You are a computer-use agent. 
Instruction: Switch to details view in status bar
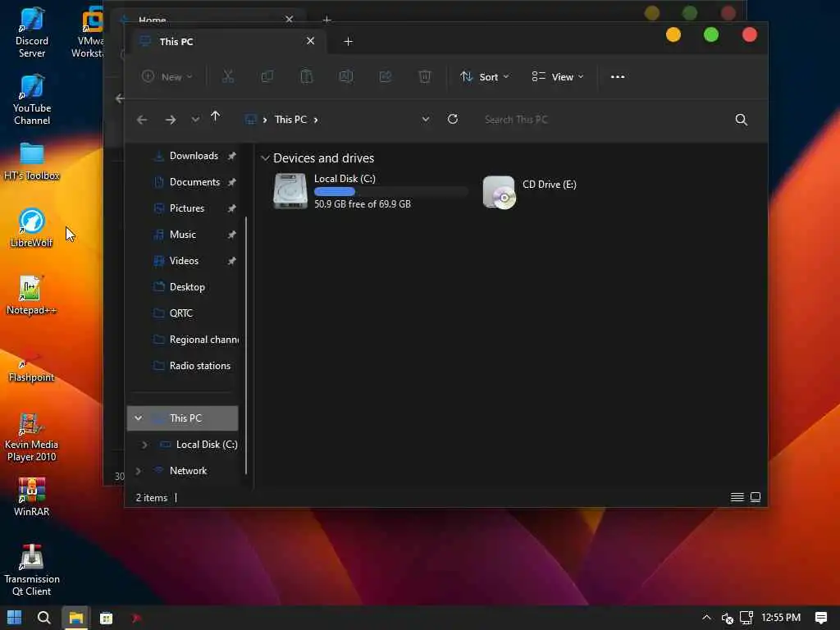pos(737,497)
